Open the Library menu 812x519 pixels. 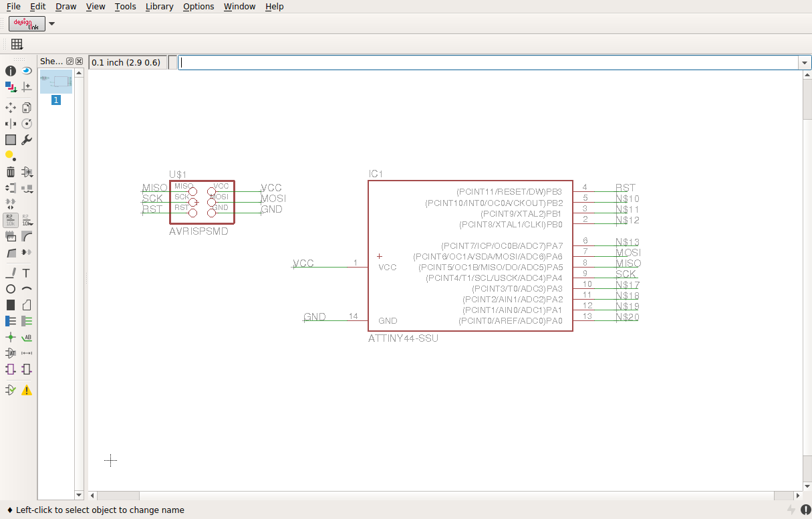point(160,6)
